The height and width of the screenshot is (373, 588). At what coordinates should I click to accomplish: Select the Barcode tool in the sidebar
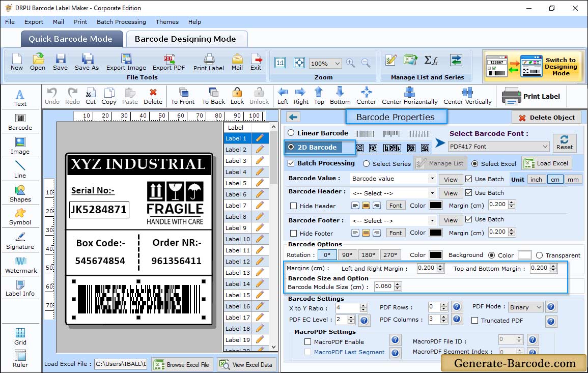coord(20,122)
